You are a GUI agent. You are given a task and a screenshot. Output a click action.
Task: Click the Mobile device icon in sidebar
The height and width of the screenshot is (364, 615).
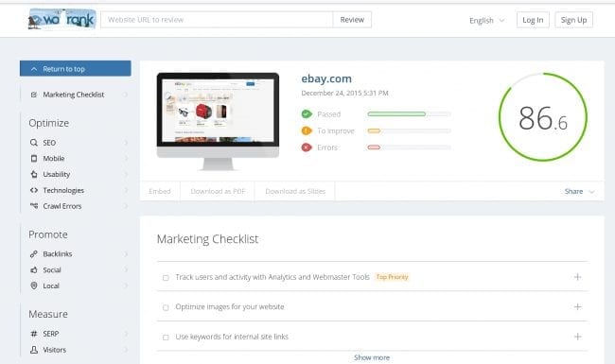tap(34, 158)
